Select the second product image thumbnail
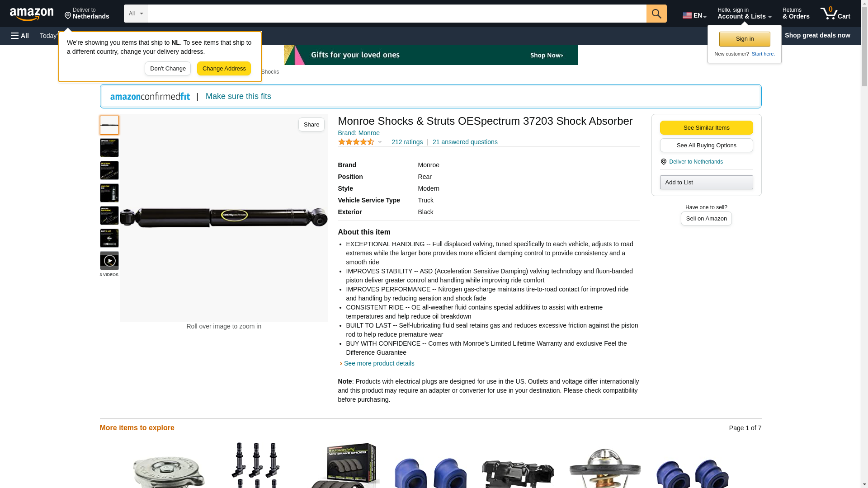 tap(109, 148)
